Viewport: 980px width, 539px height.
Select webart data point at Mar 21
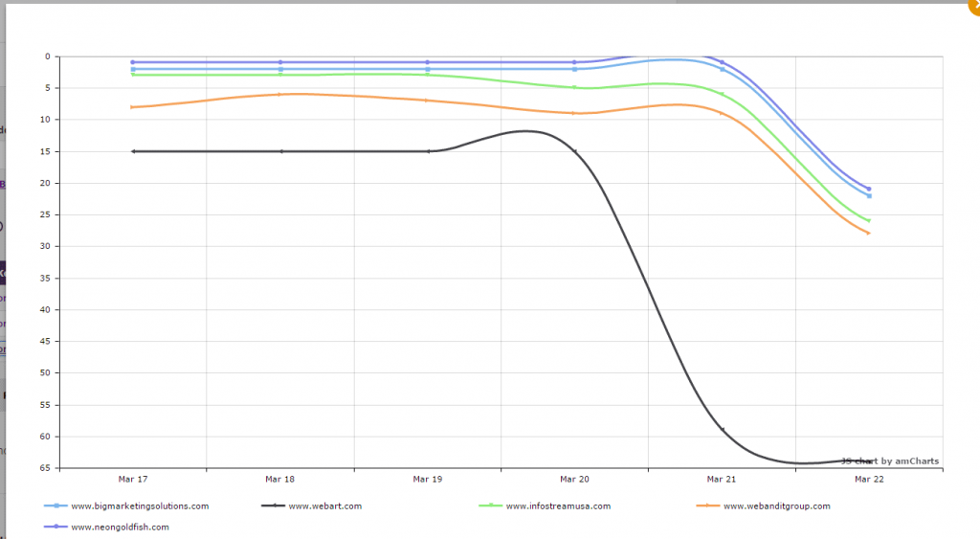[722, 430]
